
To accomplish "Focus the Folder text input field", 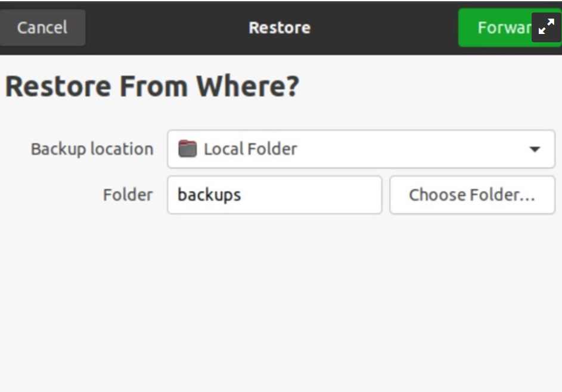I will pyautogui.click(x=274, y=195).
